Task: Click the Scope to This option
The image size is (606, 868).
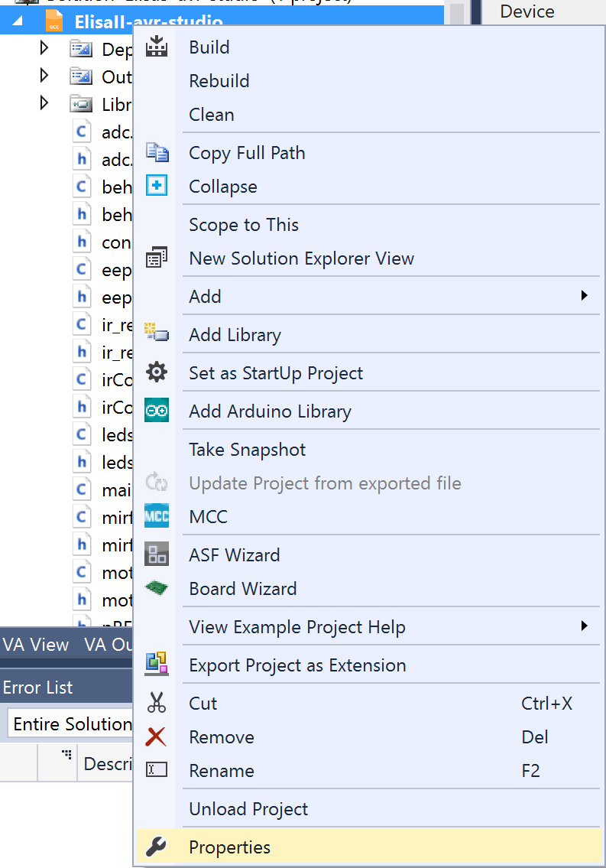Action: (244, 225)
